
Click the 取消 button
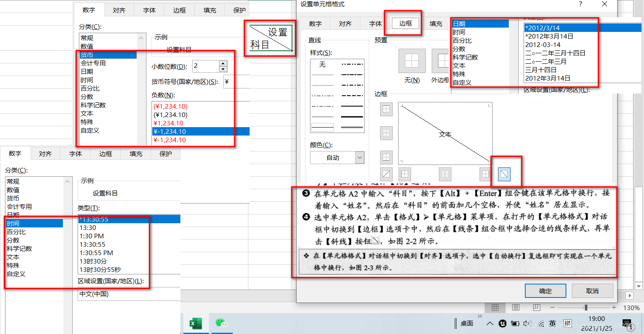pos(592,291)
